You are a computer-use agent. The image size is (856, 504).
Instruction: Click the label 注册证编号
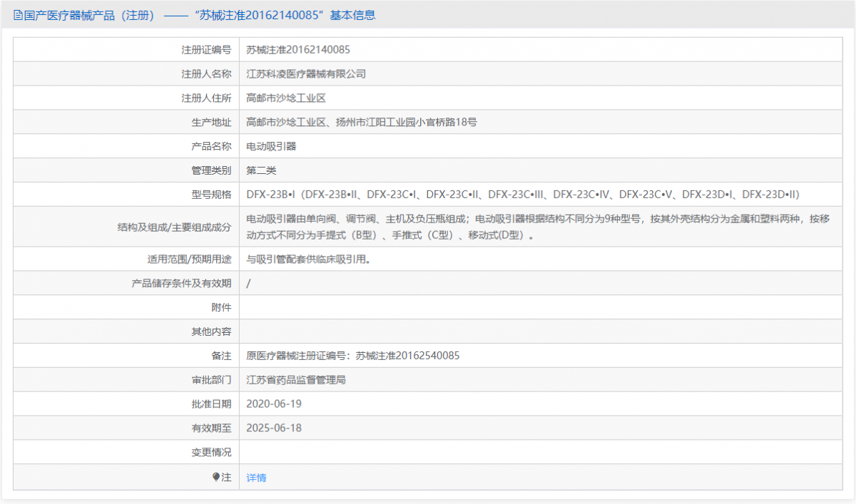click(207, 50)
